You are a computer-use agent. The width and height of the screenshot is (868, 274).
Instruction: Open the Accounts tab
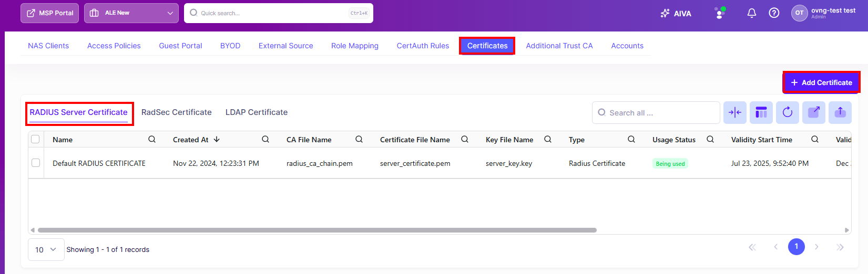627,46
